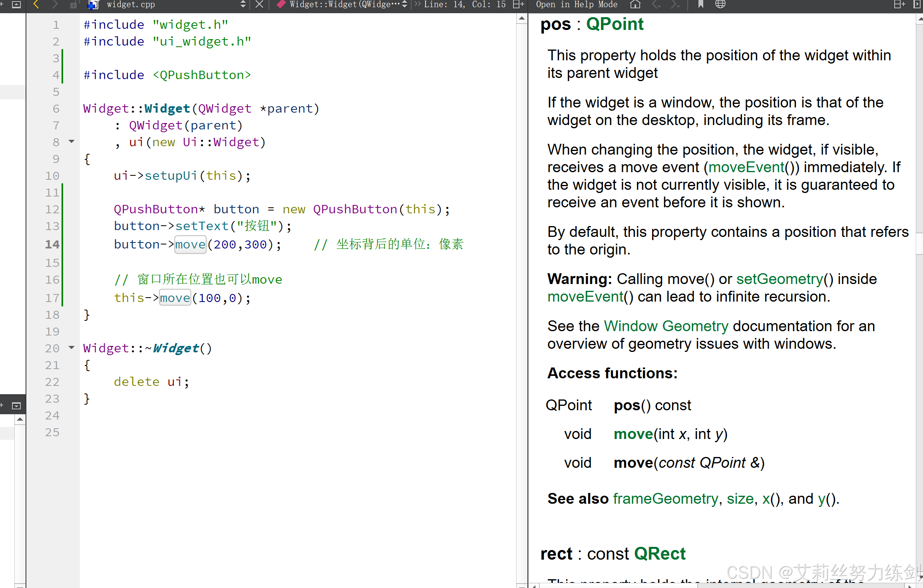Click Open in Help Mode
The image size is (923, 588).
pyautogui.click(x=576, y=4)
